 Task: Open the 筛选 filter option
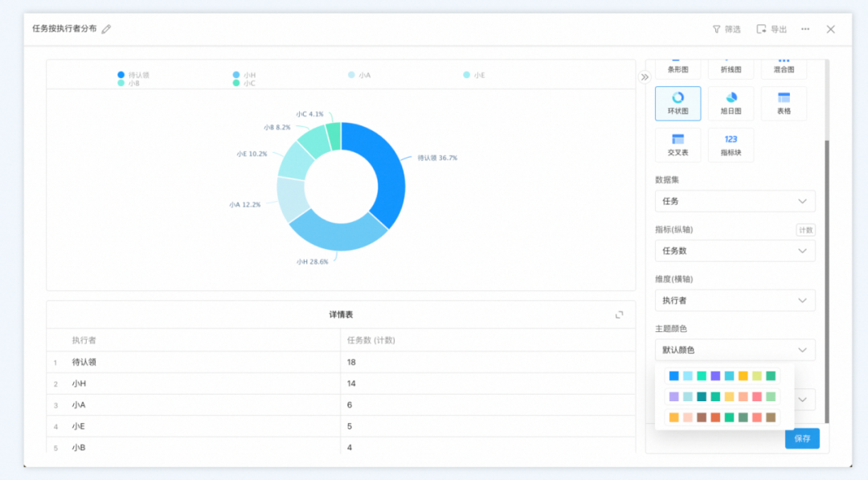click(727, 29)
